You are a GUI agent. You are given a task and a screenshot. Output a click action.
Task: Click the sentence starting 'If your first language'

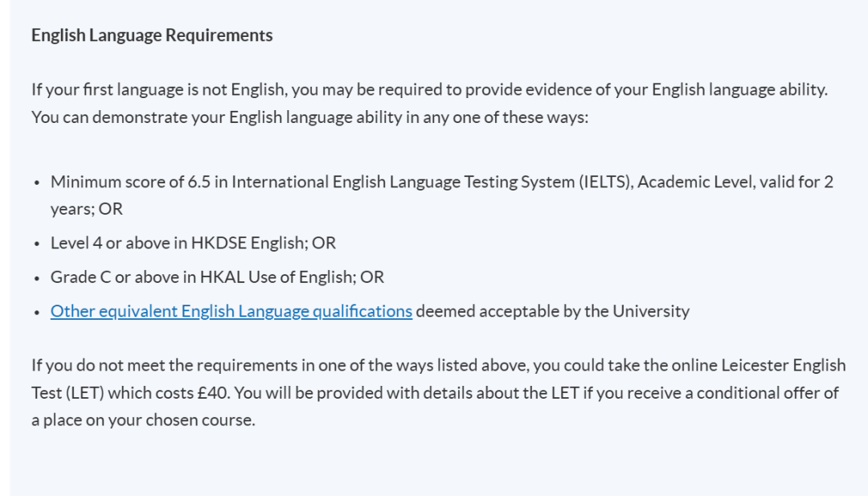click(x=429, y=90)
